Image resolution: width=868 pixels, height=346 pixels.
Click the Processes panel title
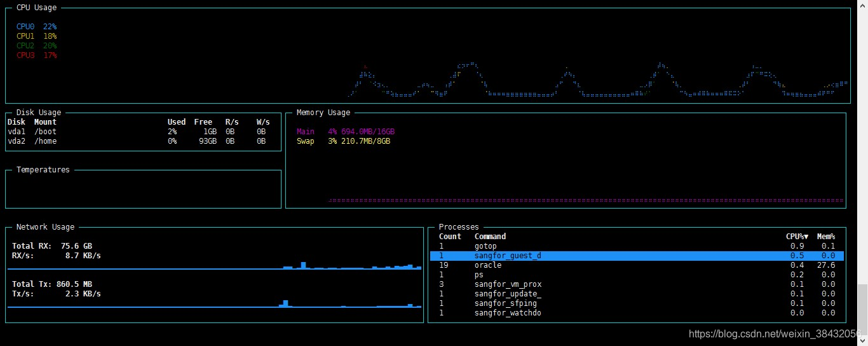(459, 227)
